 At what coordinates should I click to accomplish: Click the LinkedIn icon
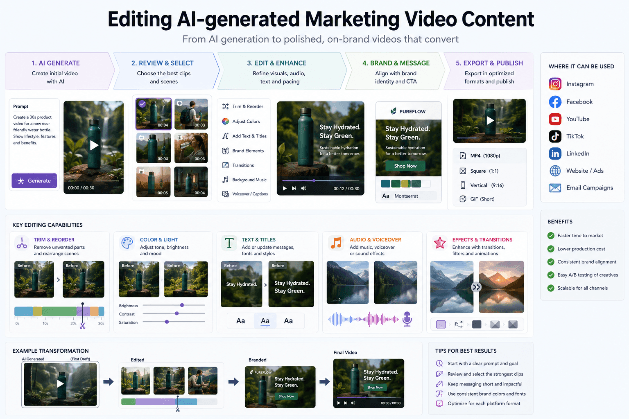pyautogui.click(x=555, y=154)
